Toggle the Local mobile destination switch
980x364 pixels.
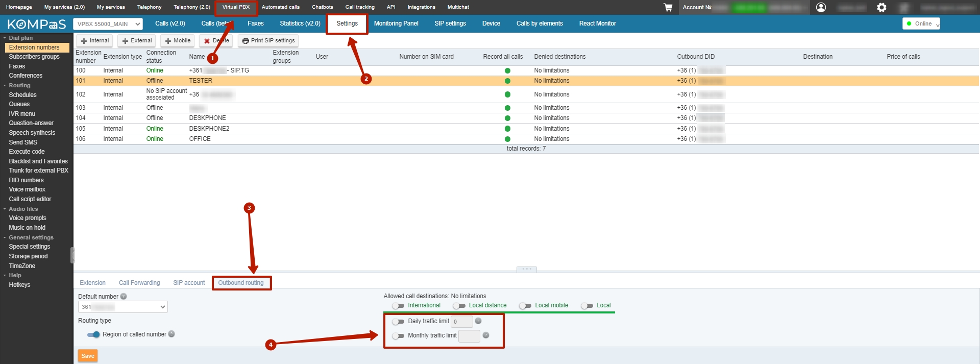[525, 306]
